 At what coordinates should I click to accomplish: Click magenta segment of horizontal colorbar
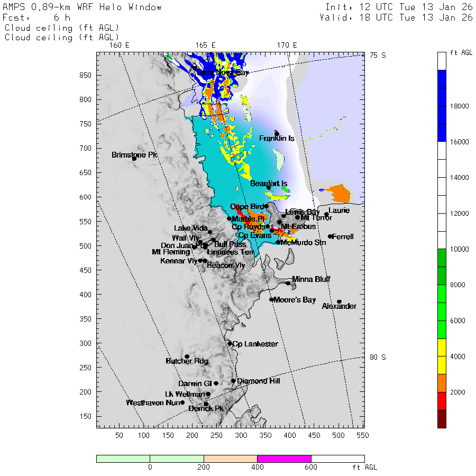pyautogui.click(x=284, y=459)
